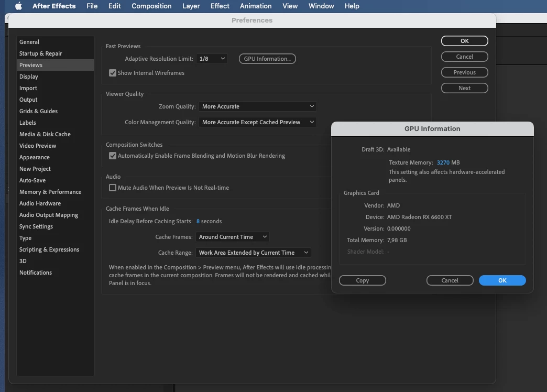The height and width of the screenshot is (392, 547).
Task: Open Scripting & Expressions preferences
Action: (x=56, y=249)
